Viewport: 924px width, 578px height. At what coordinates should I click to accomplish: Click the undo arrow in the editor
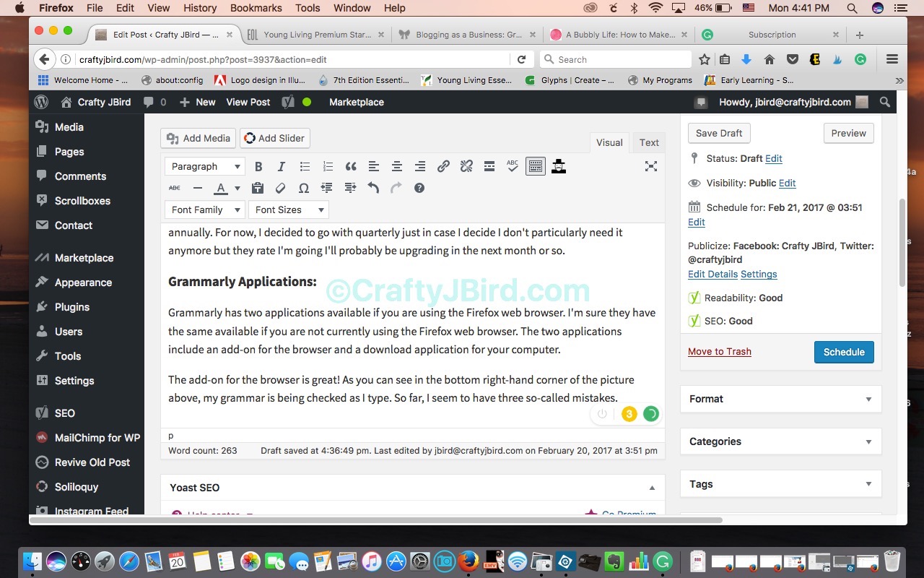coord(373,189)
